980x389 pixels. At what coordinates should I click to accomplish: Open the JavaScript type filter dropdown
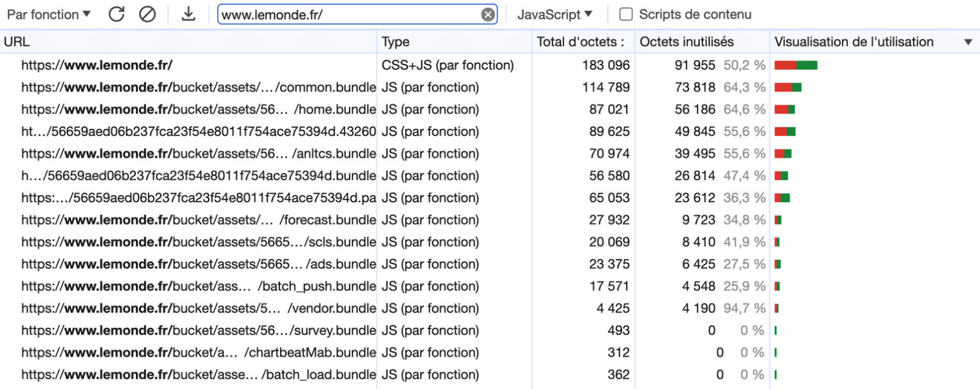point(554,14)
